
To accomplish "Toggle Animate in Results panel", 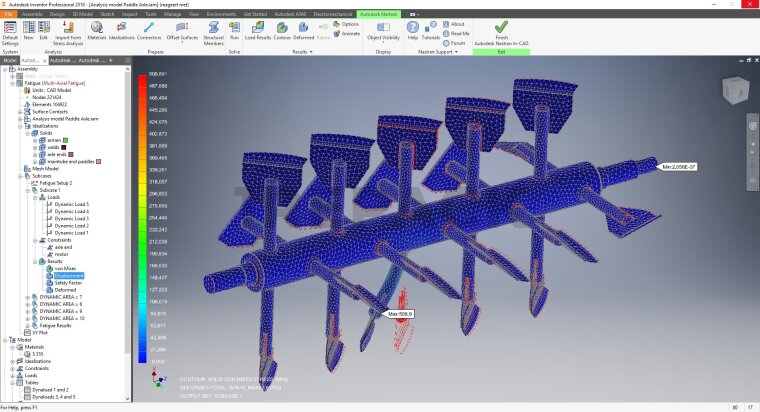I will click(x=345, y=33).
